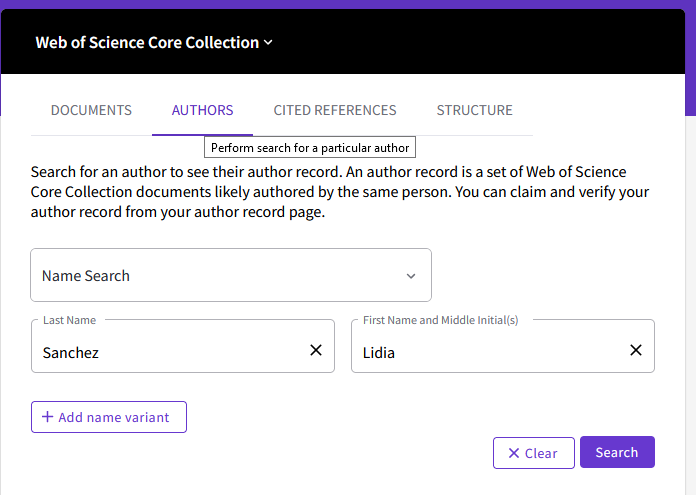Image resolution: width=696 pixels, height=495 pixels.
Task: Run the author Search button
Action: tap(617, 452)
